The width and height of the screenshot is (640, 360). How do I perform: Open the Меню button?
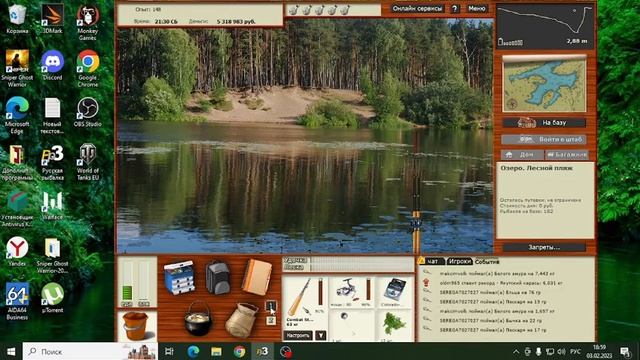click(x=476, y=9)
